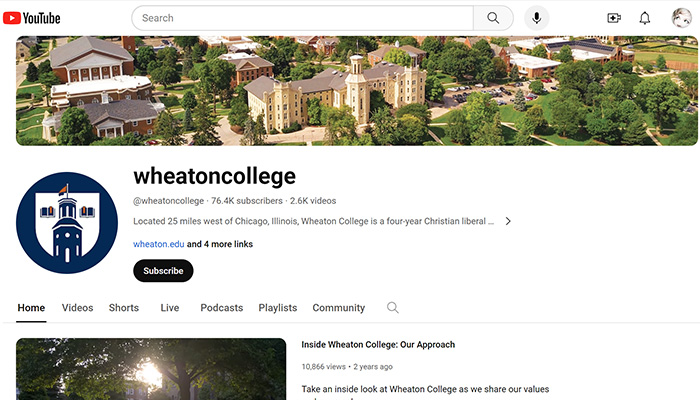Select the Home tab
Screen dimensions: 700x400
point(31,308)
